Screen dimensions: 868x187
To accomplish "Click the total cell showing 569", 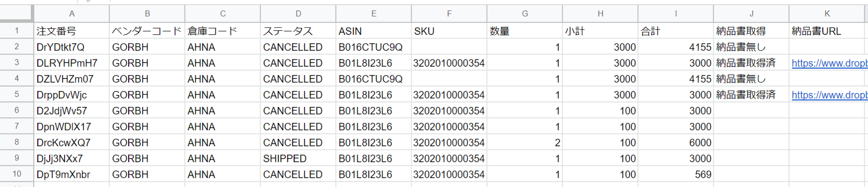I will coord(675,174).
